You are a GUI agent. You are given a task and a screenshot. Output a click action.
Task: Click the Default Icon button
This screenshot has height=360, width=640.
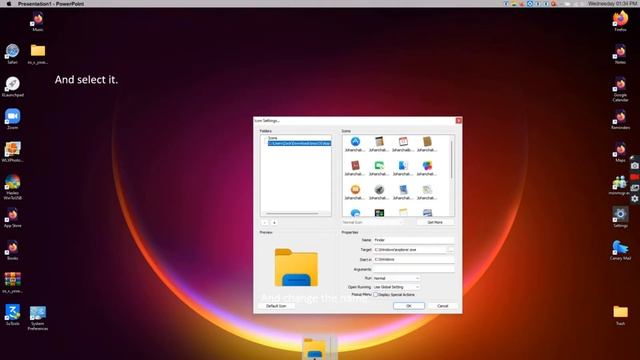(276, 306)
